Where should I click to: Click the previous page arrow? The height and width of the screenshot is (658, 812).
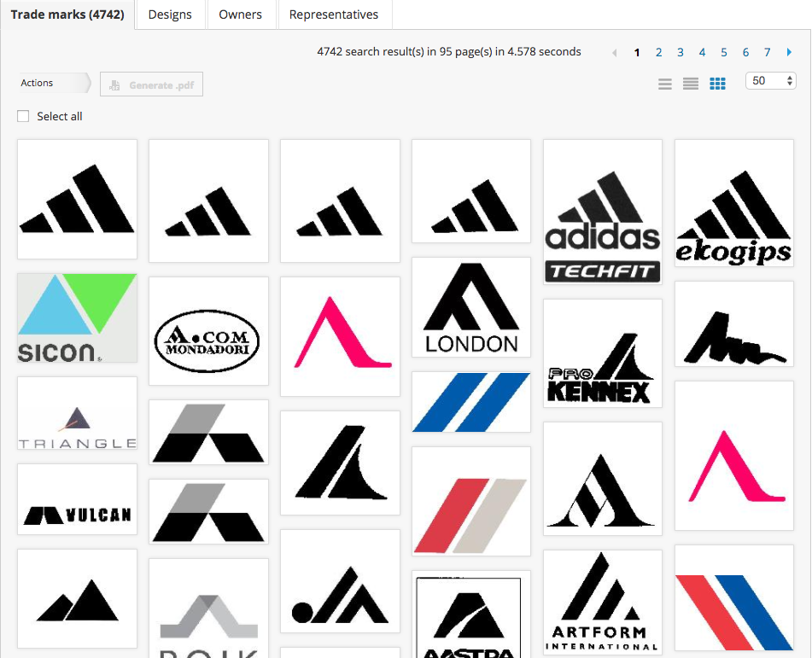(x=615, y=53)
